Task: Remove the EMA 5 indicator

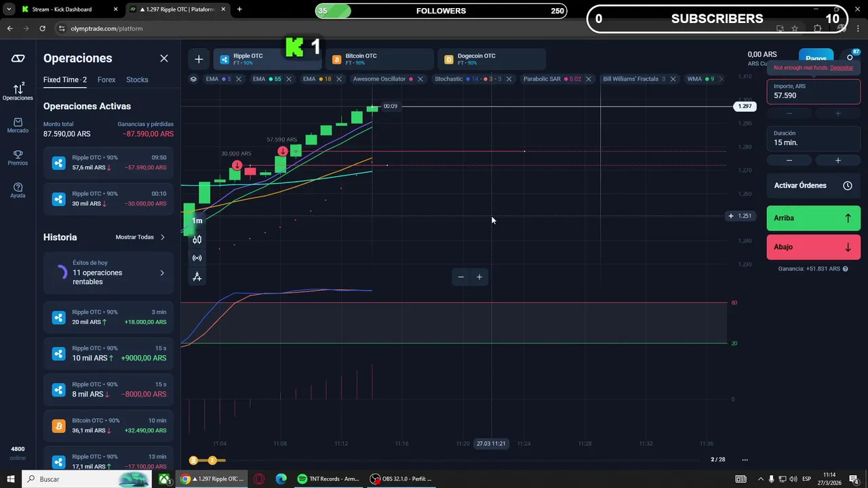Action: click(239, 79)
